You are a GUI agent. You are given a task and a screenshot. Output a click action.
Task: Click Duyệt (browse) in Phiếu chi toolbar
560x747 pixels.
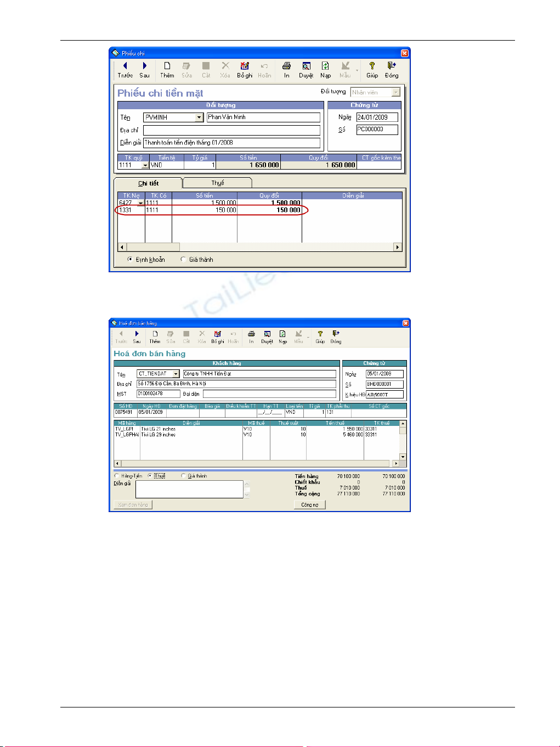point(306,70)
